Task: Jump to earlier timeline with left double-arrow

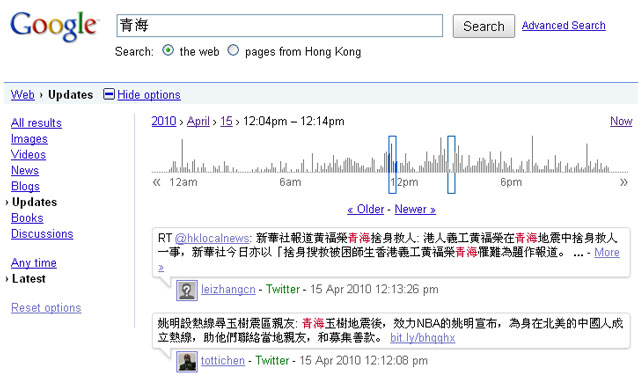Action: pyautogui.click(x=157, y=182)
